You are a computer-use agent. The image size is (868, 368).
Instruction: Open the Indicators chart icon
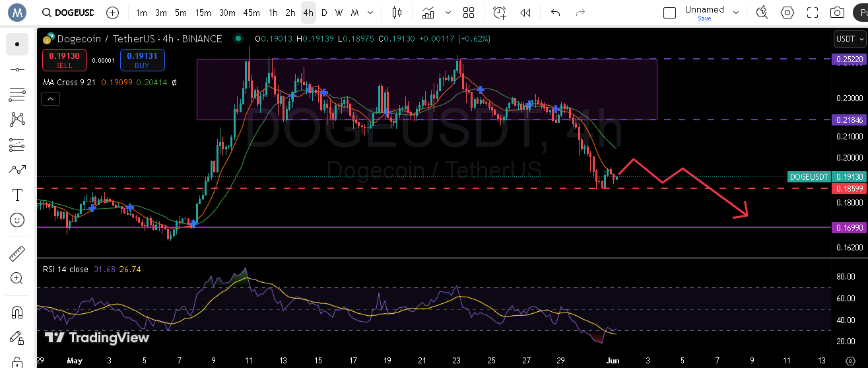[428, 13]
